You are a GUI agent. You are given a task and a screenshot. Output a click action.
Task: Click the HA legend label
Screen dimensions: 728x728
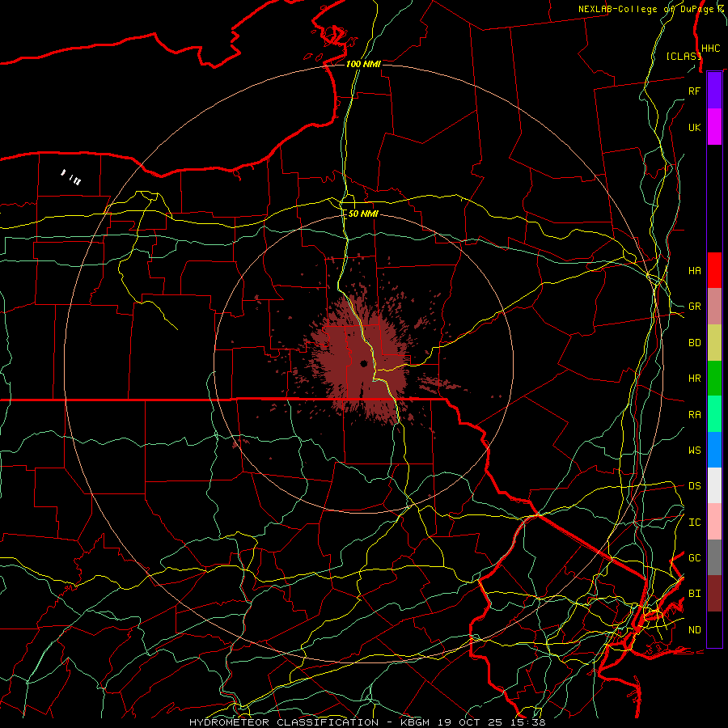tap(694, 270)
